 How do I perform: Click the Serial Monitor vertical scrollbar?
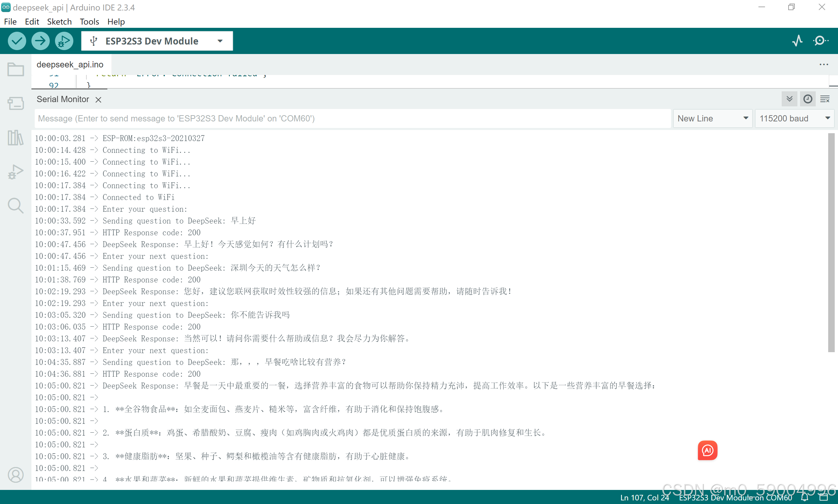pos(831,243)
